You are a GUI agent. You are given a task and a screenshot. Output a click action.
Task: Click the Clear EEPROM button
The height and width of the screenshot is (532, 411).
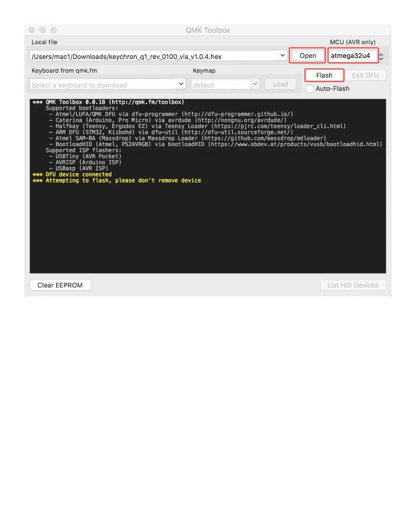pyautogui.click(x=60, y=285)
